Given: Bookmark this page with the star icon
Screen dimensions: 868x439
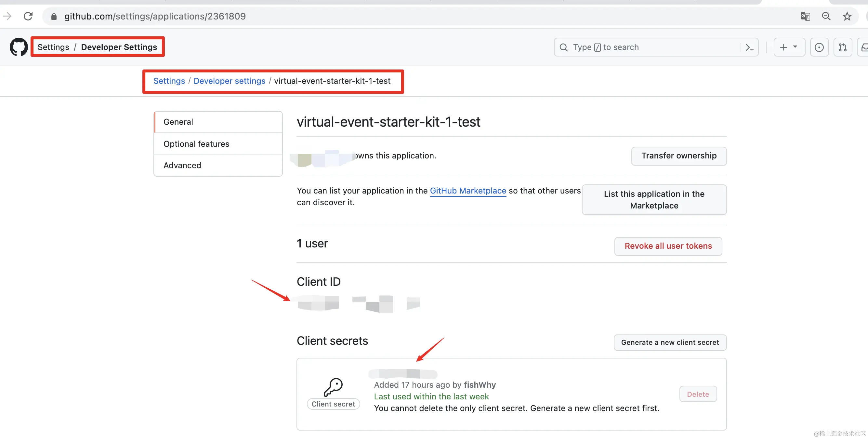Looking at the screenshot, I should click(x=847, y=16).
